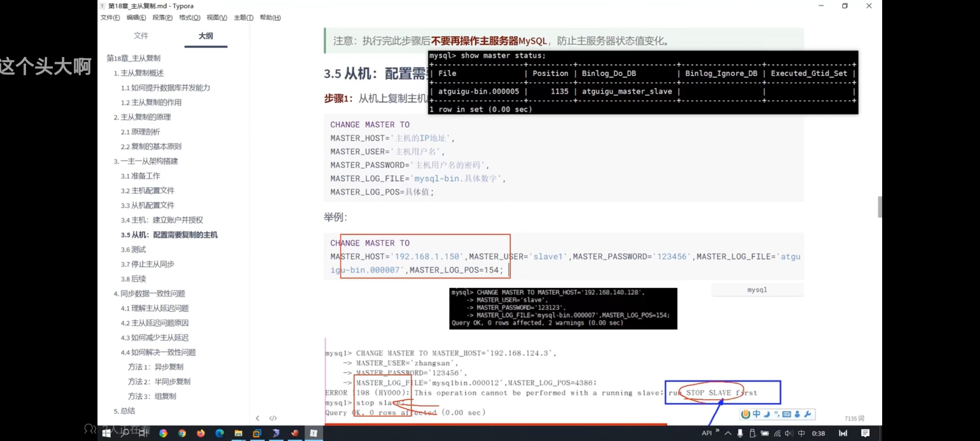The image size is (980, 441).
Task: Click word count 7135 词 in status bar
Action: click(854, 419)
